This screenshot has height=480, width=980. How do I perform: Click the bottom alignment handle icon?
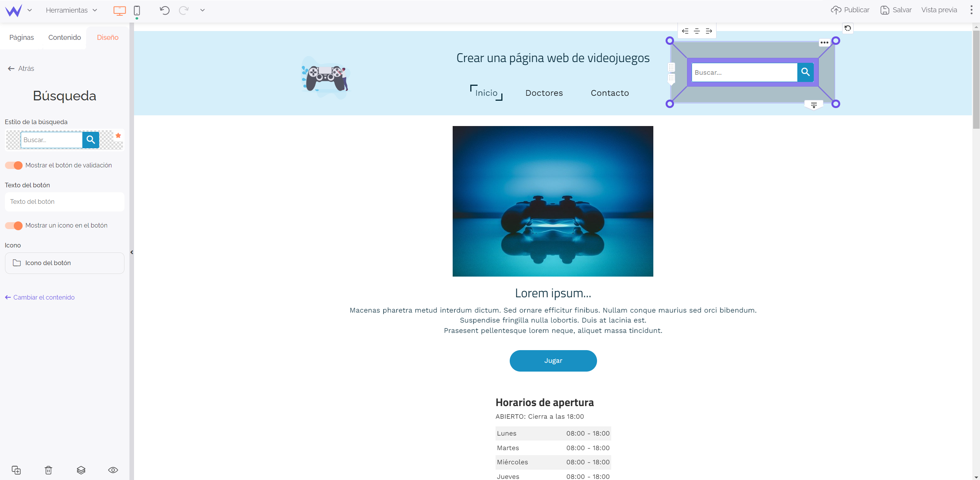[814, 105]
